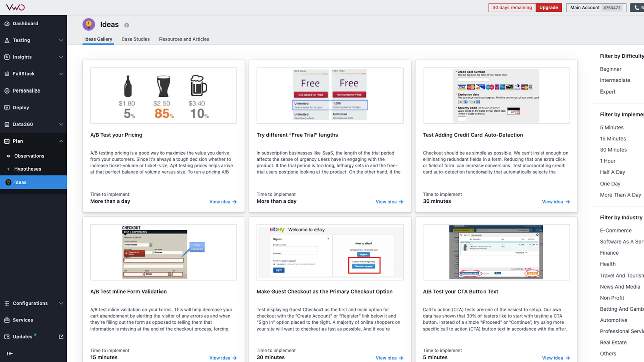Open Dashboard via its sidebar icon
Image resolution: width=644 pixels, height=362 pixels.
[7, 24]
